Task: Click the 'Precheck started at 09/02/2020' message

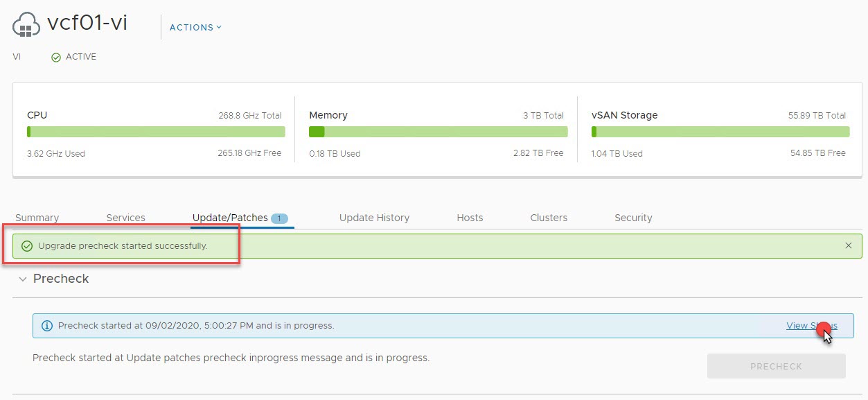Action: 196,326
